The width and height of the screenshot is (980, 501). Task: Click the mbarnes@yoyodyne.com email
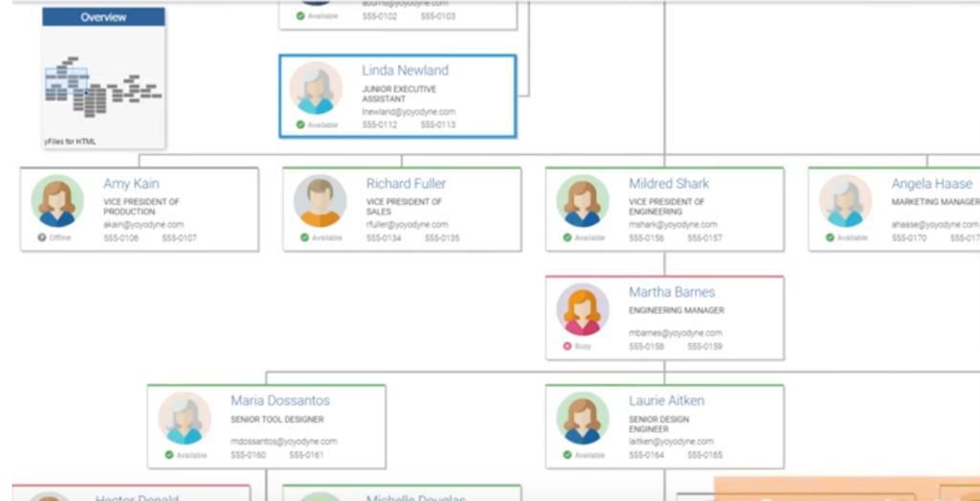(x=675, y=333)
